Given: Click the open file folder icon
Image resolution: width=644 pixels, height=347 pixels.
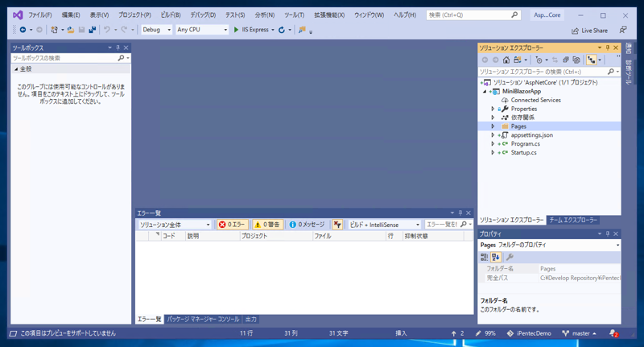Looking at the screenshot, I should point(71,30).
